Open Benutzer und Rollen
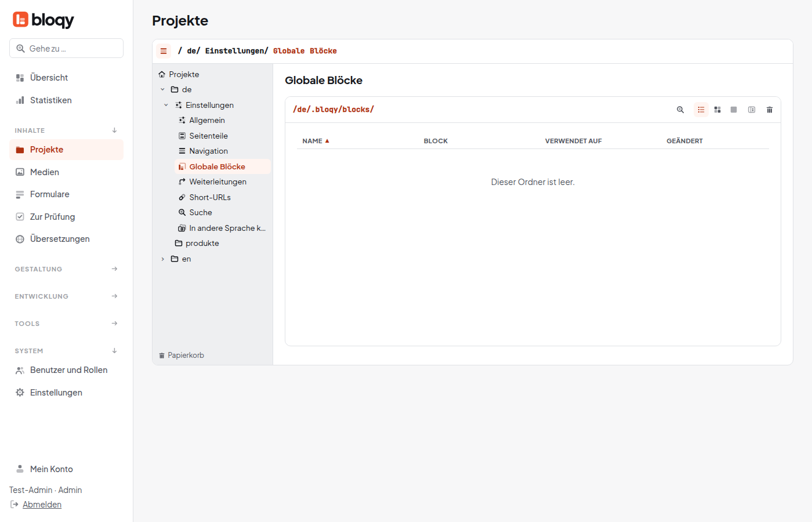This screenshot has height=522, width=812. (66, 370)
